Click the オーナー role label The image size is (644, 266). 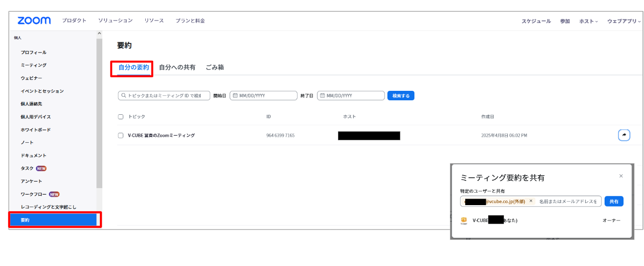612,220
